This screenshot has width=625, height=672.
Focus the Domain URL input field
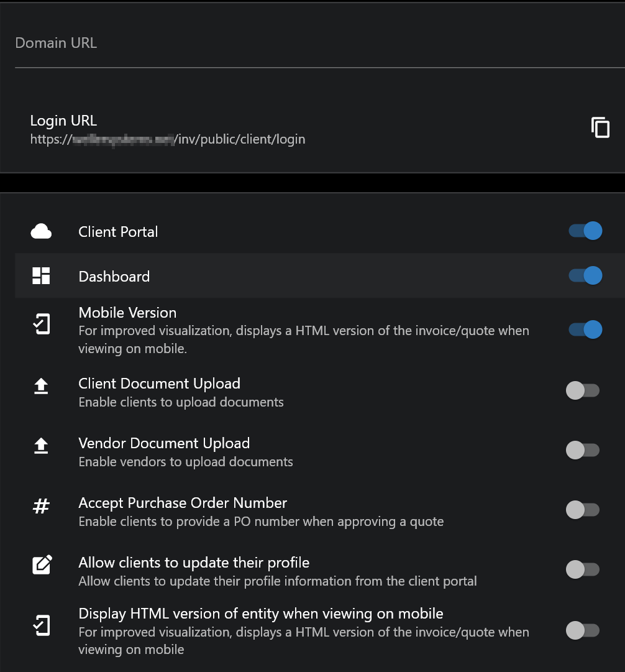311,44
